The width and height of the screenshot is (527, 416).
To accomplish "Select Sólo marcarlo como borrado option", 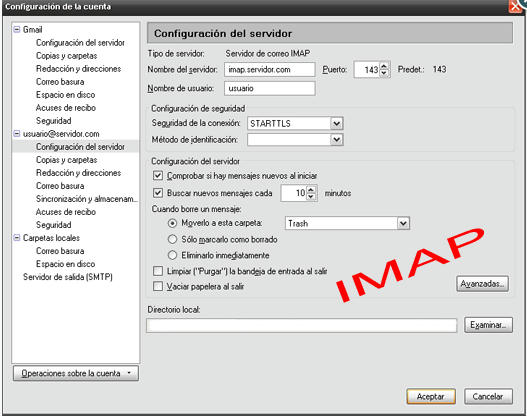I will [x=172, y=239].
